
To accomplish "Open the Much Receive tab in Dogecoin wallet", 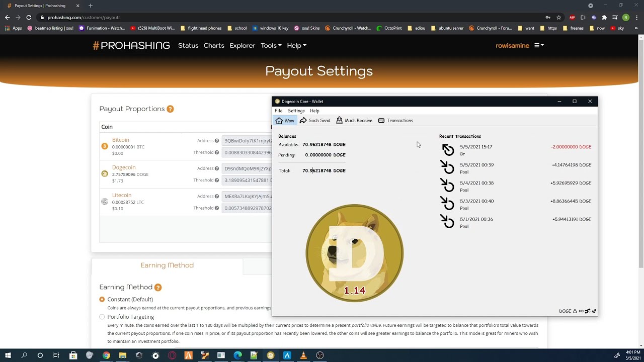I will (354, 121).
